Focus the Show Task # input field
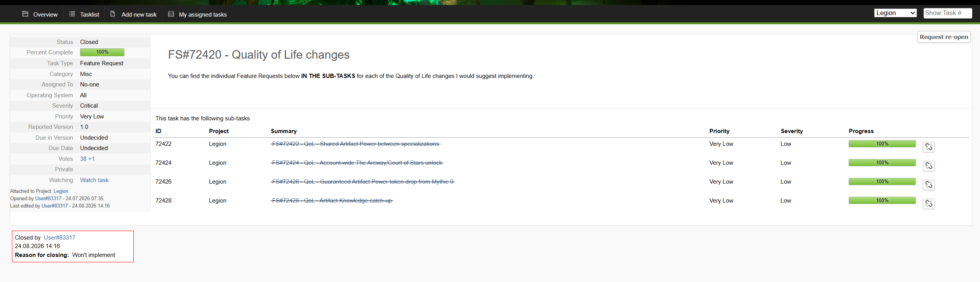The image size is (980, 282). [948, 13]
